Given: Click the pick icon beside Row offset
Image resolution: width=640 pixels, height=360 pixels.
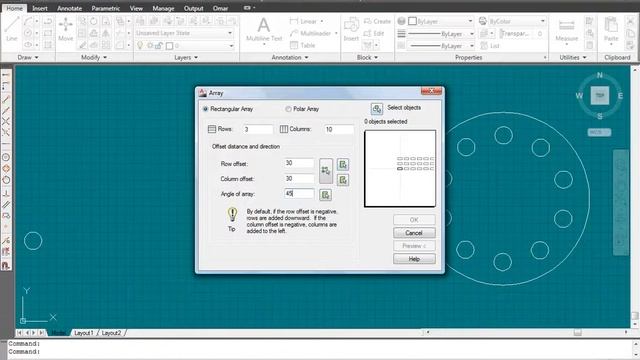Looking at the screenshot, I should point(343,164).
